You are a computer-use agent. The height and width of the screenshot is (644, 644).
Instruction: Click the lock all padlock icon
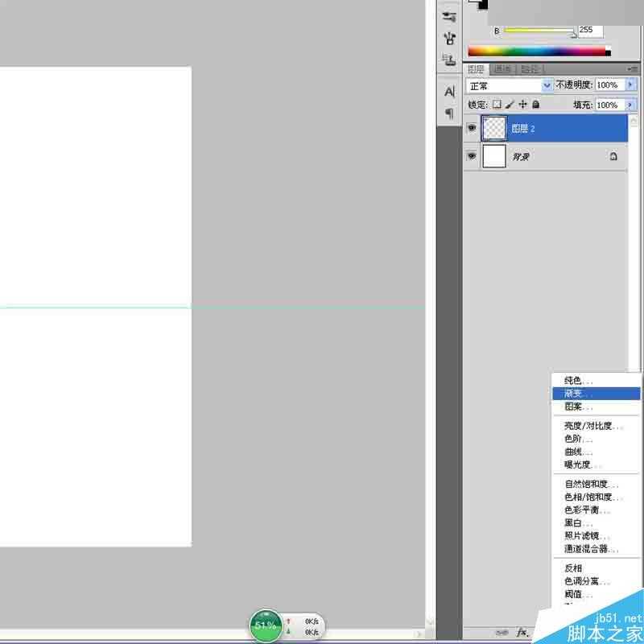click(535, 105)
